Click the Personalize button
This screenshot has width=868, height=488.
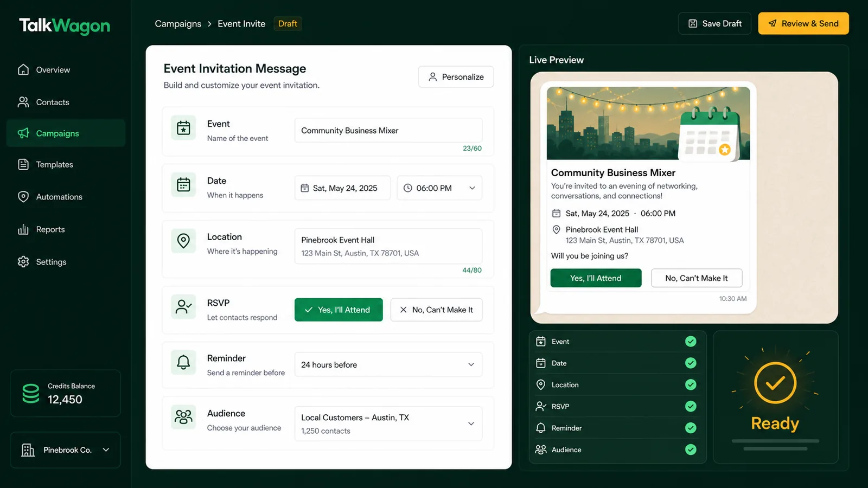456,77
